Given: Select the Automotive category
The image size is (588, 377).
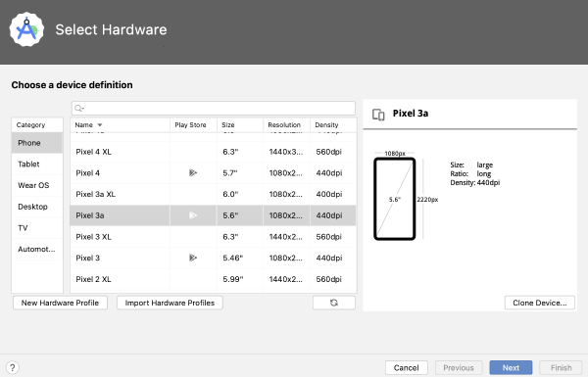Looking at the screenshot, I should (37, 249).
